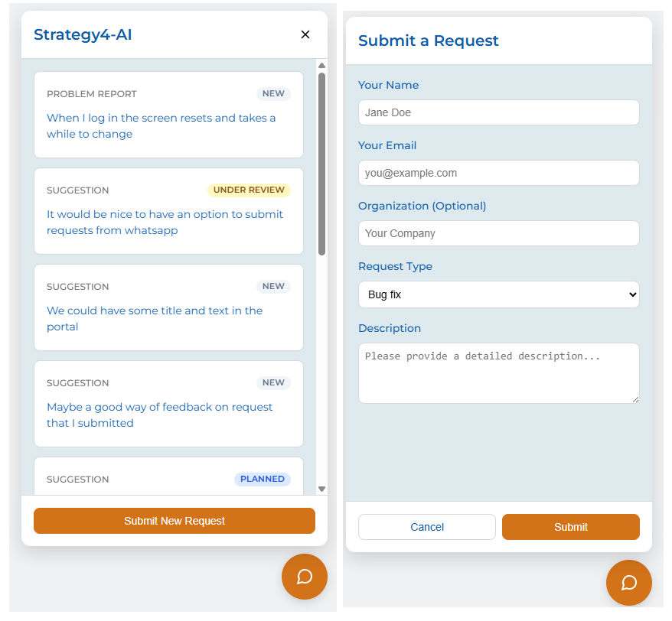Click the request list scrollbar thumb
The height and width of the screenshot is (621, 672).
pos(322,164)
